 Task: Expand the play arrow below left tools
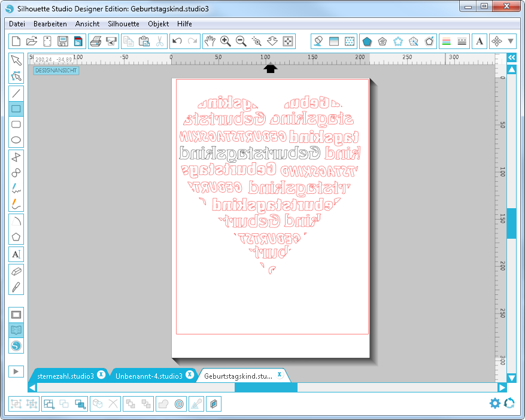(x=16, y=372)
